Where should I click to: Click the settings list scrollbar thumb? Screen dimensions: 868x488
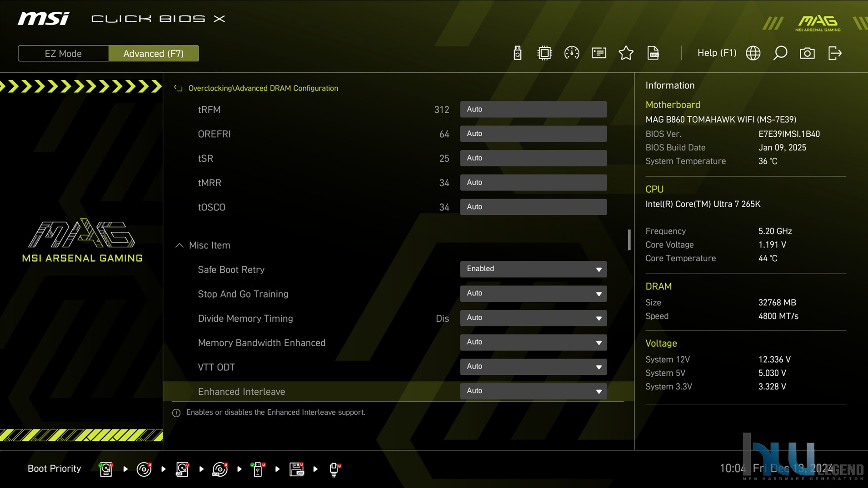(x=629, y=240)
